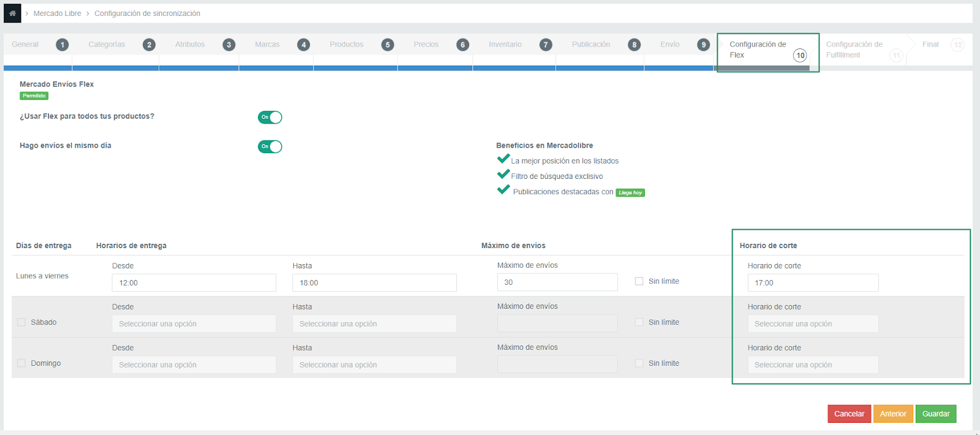
Task: Edit Lunes a viernes Máximo de envíos field
Action: point(557,282)
